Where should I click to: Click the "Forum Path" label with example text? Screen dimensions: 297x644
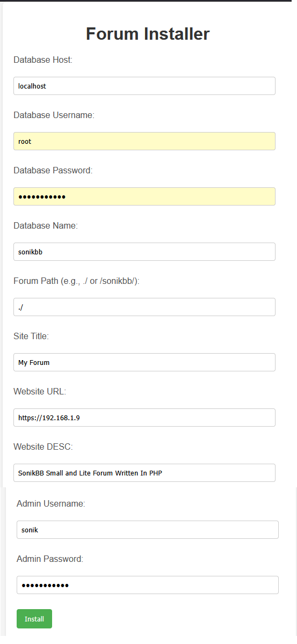coord(76,281)
